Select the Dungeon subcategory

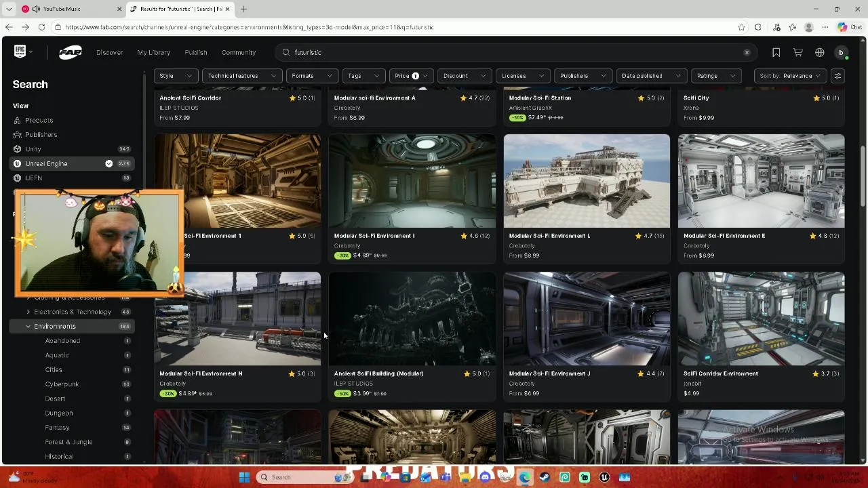pyautogui.click(x=59, y=413)
